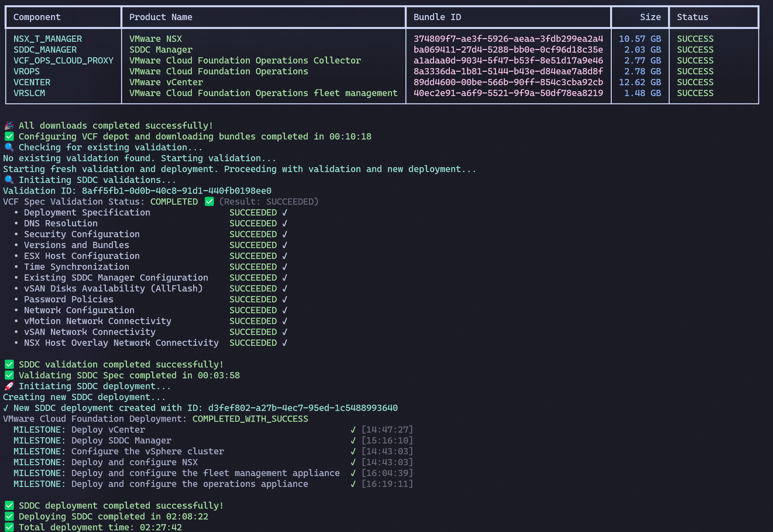
Task: Click checkmark beside 'Validating SDDC Spec completed'
Action: (9, 375)
